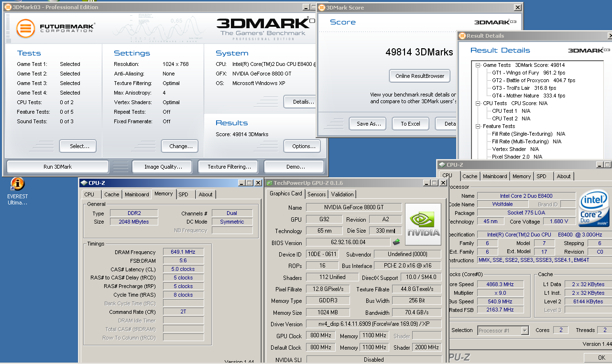
Task: Click the GPU-Z BIOS Version field
Action: [348, 243]
